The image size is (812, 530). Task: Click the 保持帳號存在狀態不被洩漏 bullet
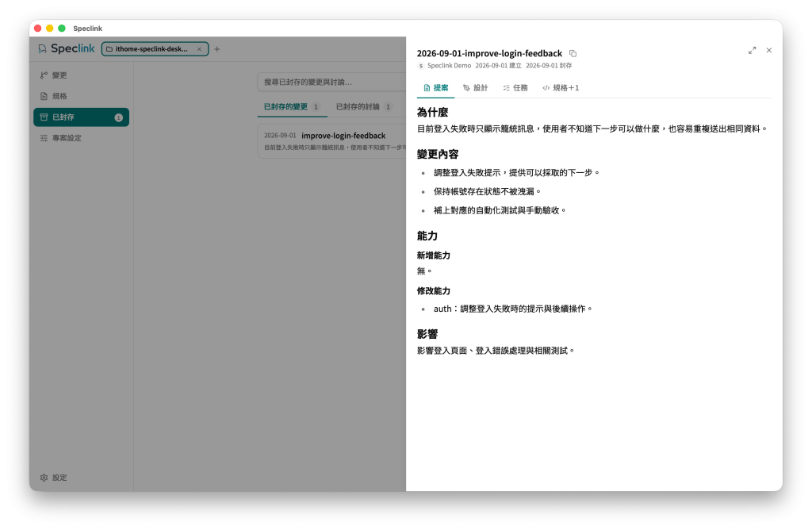(488, 191)
